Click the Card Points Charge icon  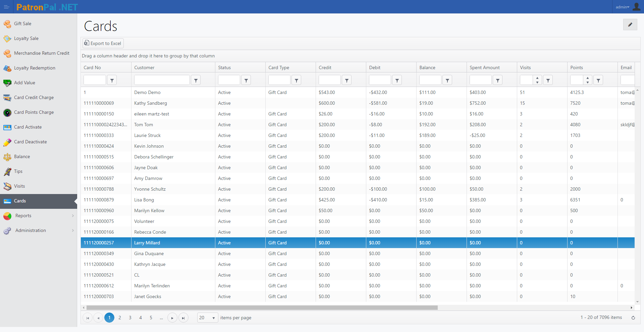(x=7, y=112)
